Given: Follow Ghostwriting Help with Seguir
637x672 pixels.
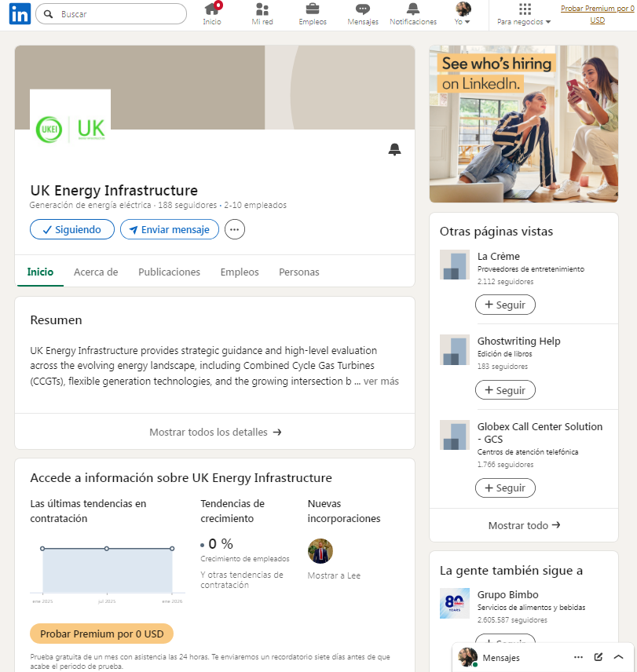Looking at the screenshot, I should point(505,390).
